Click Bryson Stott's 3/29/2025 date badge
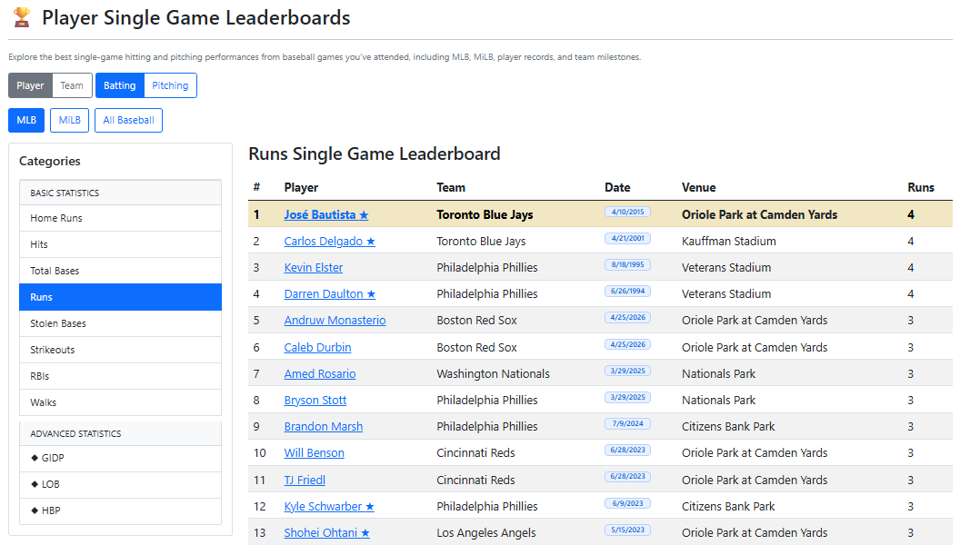 (627, 397)
